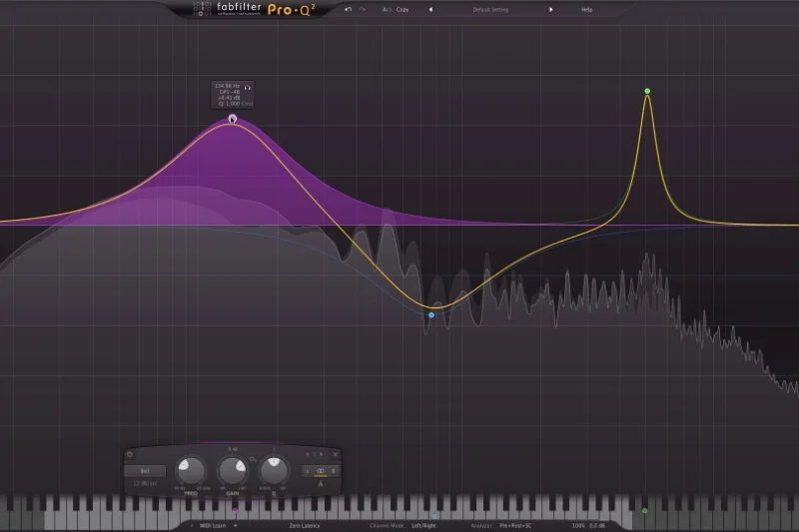Click the GAIN knob

click(233, 470)
